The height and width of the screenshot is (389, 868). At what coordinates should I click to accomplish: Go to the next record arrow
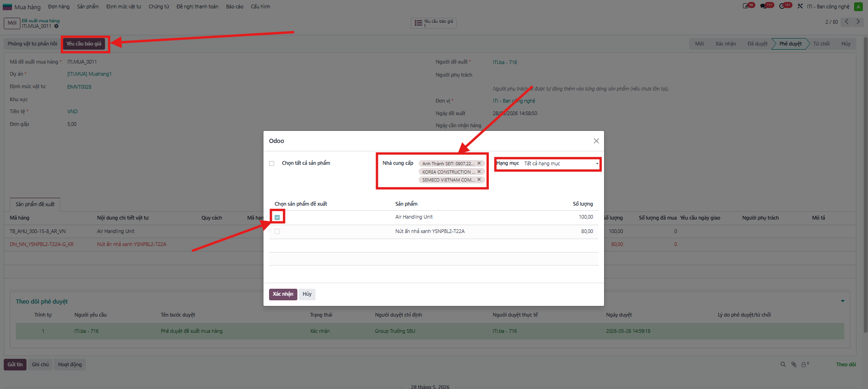click(858, 22)
